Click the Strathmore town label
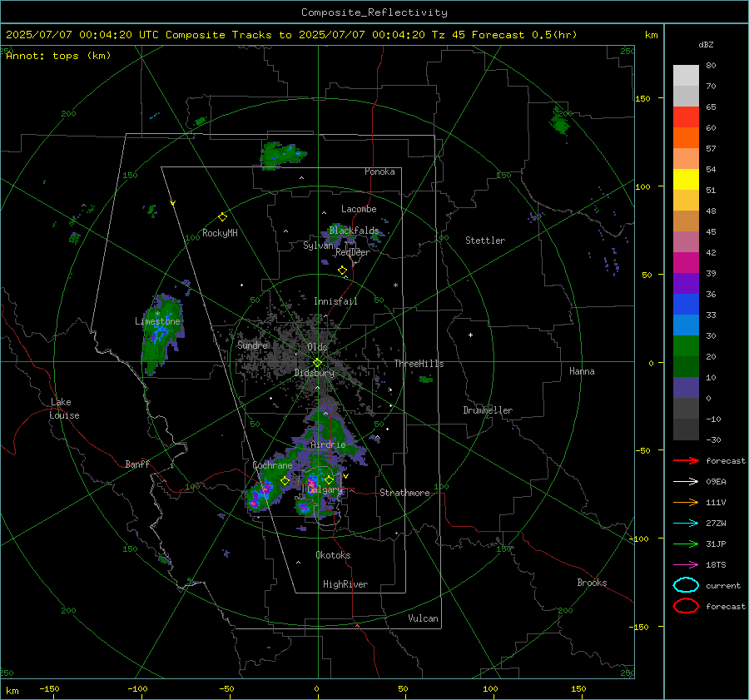This screenshot has height=700, width=749. coord(404,493)
